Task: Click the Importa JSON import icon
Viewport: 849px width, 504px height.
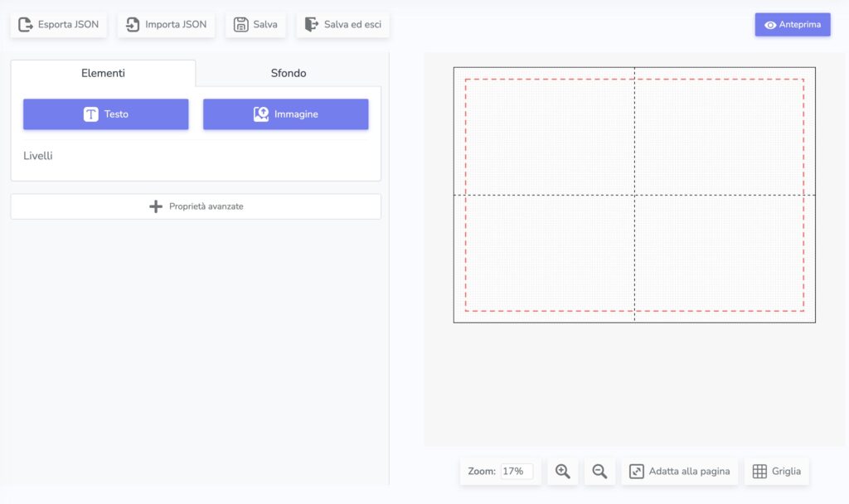Action: tap(133, 25)
